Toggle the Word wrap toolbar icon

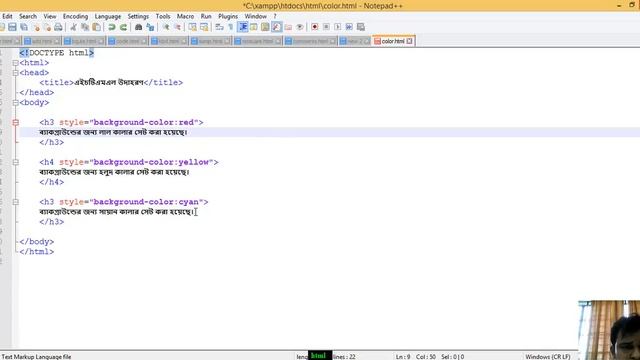[220, 27]
